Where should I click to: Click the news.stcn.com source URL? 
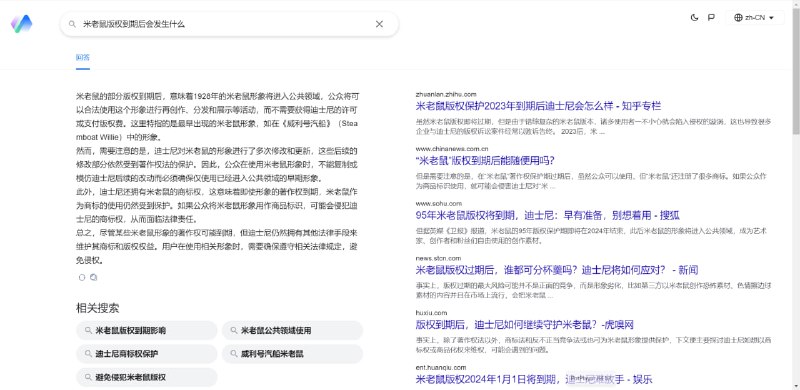tap(438, 258)
